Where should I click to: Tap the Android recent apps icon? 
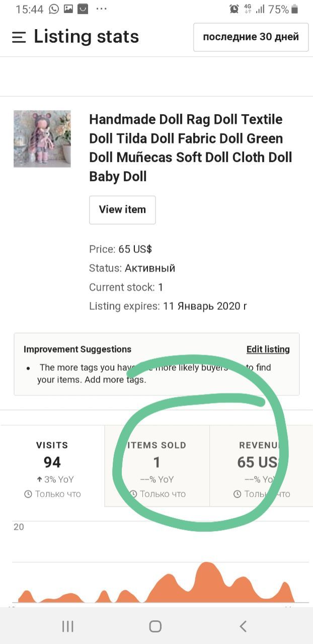coord(67,626)
